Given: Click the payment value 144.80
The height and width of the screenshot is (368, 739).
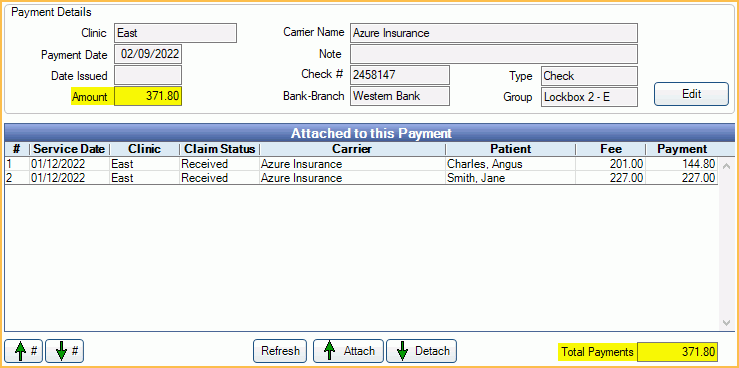Looking at the screenshot, I should tap(699, 164).
